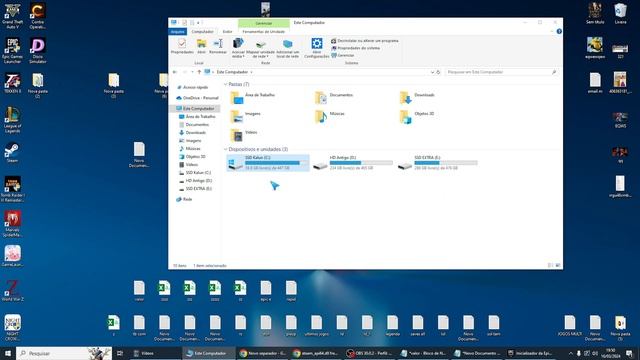This screenshot has width=640, height=360.
Task: Select Downloads in the navigation pane
Action: [196, 133]
